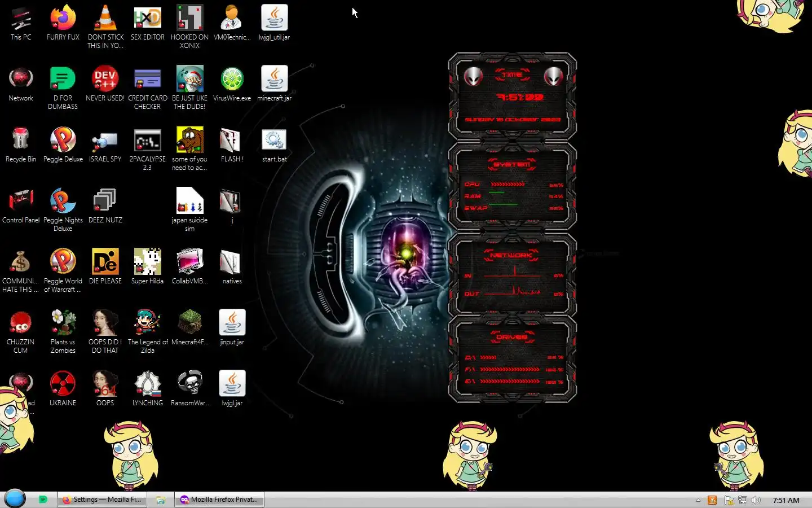Select the DEEZ NUTZ icon
This screenshot has width=812, height=508.
tap(105, 205)
